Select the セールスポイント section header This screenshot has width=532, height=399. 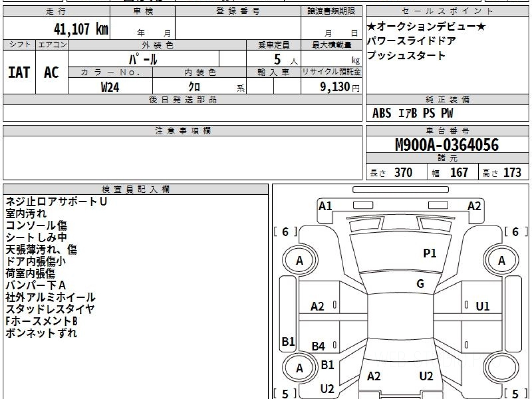(448, 12)
